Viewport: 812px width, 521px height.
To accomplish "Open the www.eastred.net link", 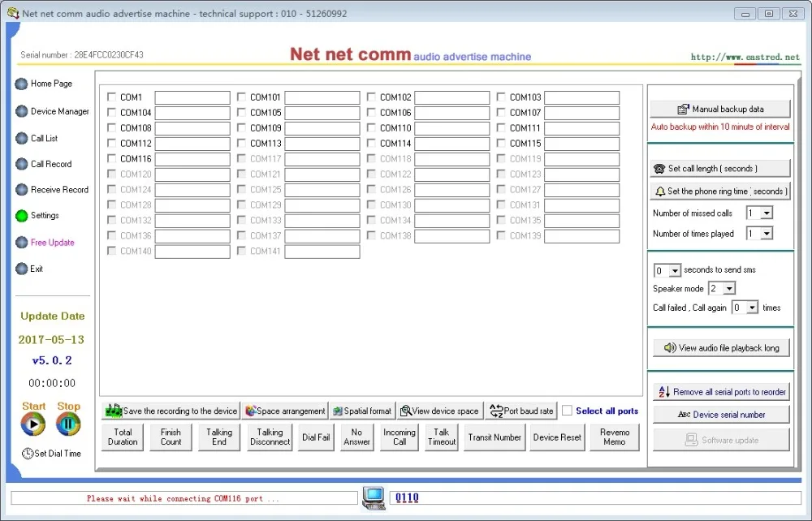I will (x=745, y=57).
